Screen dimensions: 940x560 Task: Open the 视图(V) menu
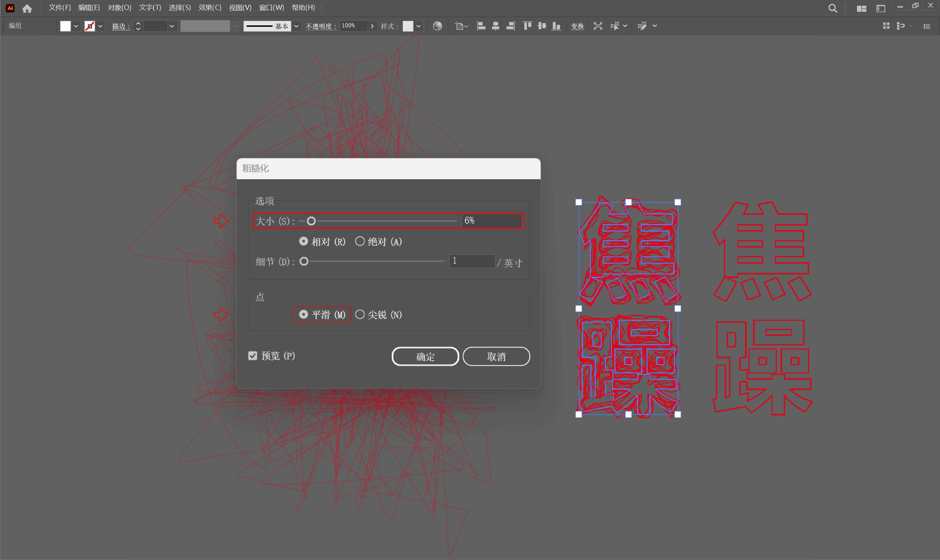pos(240,8)
